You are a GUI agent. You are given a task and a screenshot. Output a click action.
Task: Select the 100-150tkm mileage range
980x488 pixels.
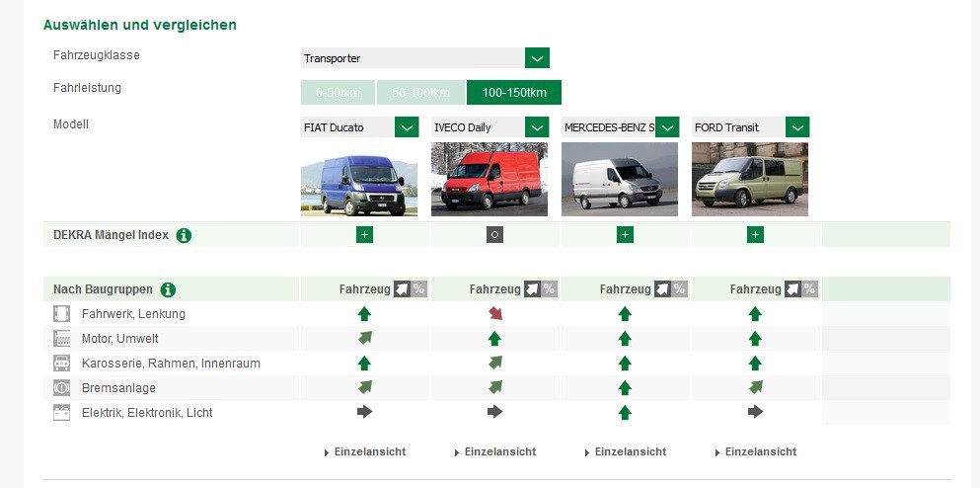(x=514, y=93)
